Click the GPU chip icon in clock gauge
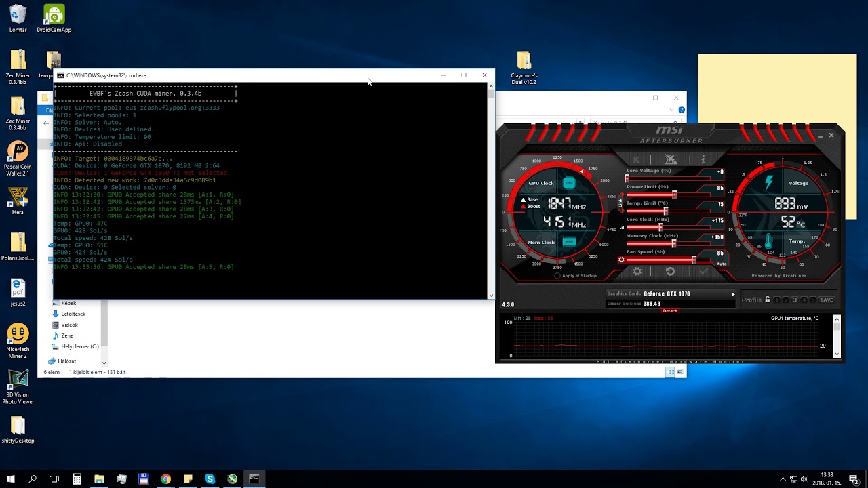Screen dimensions: 868x488 [569, 183]
